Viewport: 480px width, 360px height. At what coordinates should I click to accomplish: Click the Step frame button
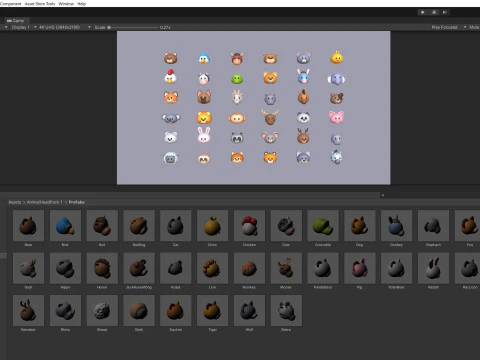pyautogui.click(x=444, y=12)
